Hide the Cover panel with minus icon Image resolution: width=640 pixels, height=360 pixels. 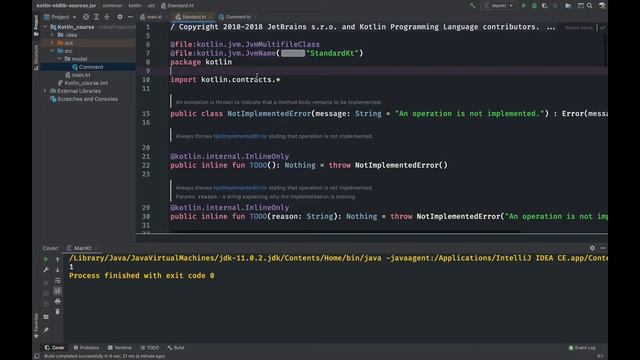coord(602,248)
